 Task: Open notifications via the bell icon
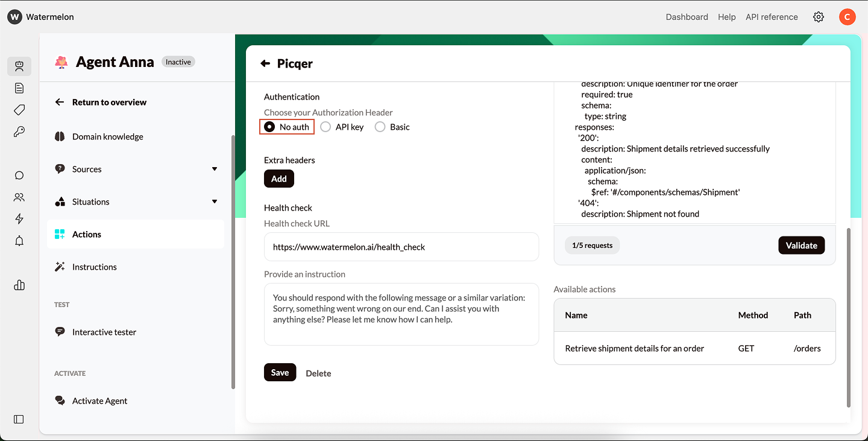[19, 240]
